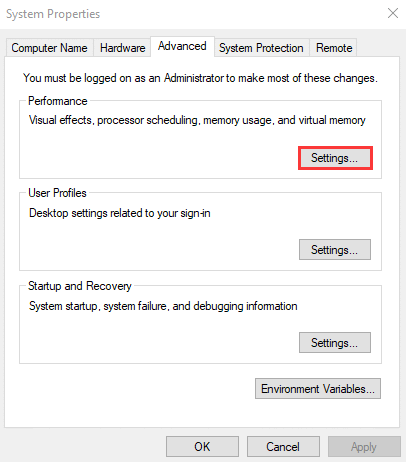Open the Hardware tab

point(122,48)
